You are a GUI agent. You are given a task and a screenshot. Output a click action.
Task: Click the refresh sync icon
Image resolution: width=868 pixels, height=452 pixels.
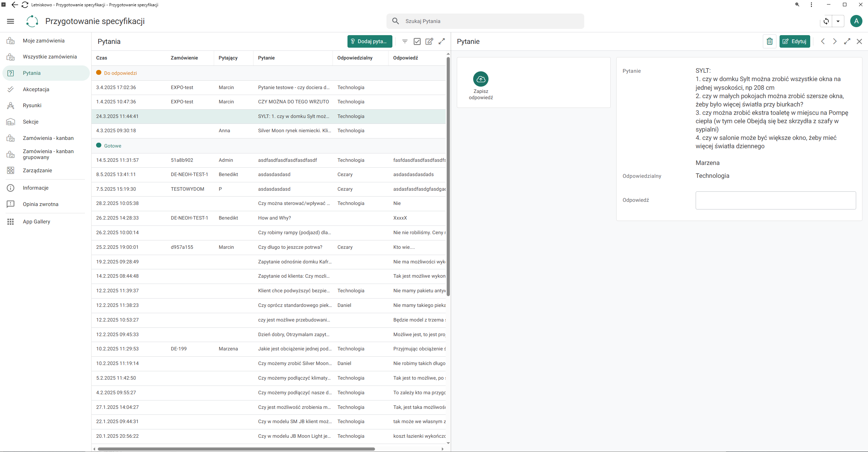[826, 21]
